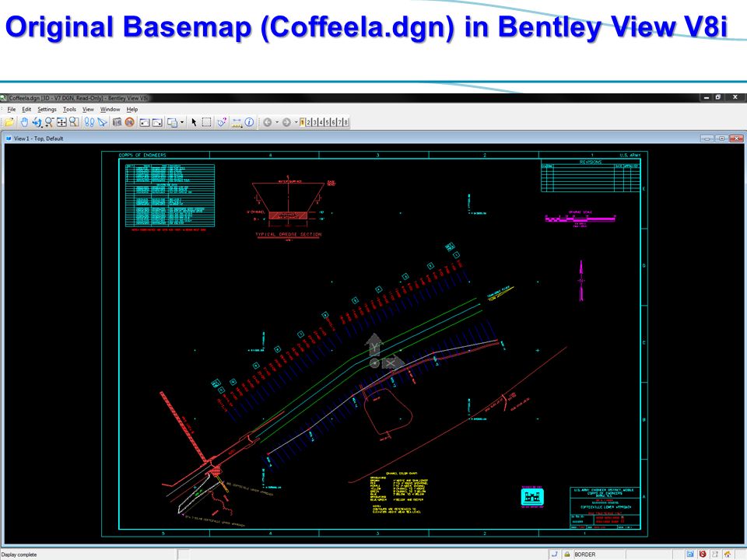Select the Window Area tool
This screenshot has height=560, width=747.
[x=75, y=122]
